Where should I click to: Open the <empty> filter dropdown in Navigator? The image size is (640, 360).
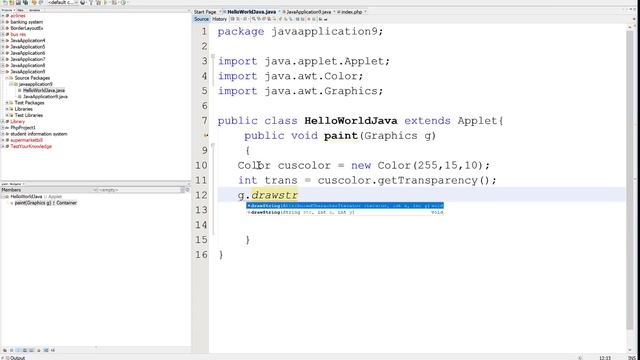point(141,190)
